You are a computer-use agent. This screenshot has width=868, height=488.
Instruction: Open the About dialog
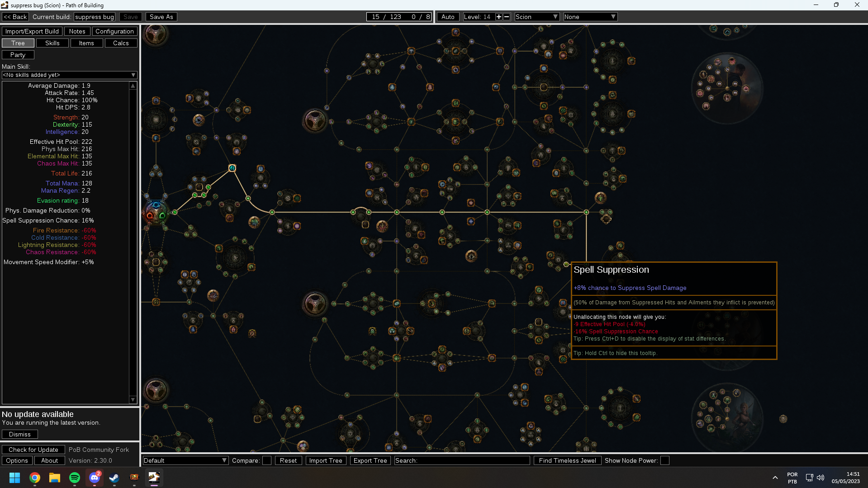pyautogui.click(x=50, y=460)
